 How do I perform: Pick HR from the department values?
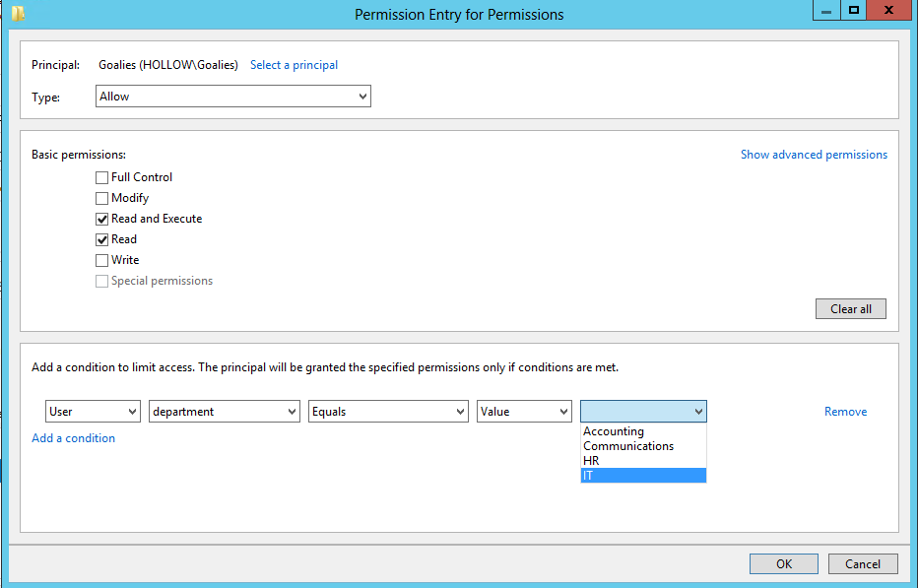pyautogui.click(x=591, y=461)
